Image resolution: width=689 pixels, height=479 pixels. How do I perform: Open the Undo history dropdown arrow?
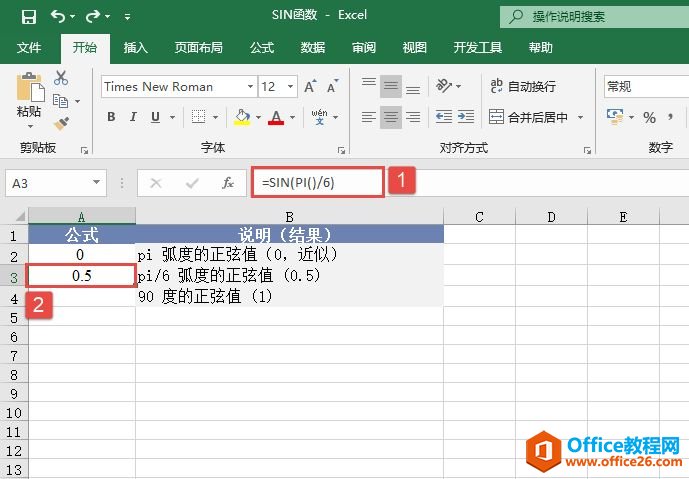73,17
